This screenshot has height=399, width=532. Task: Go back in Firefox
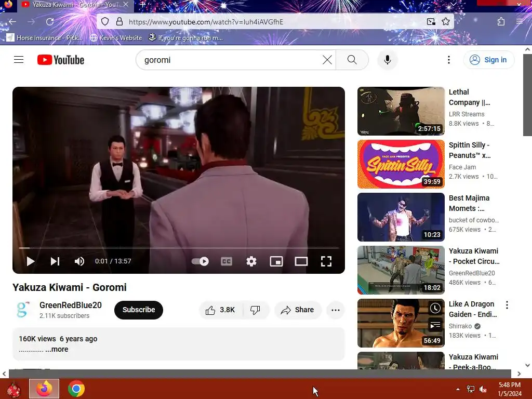coord(12,22)
